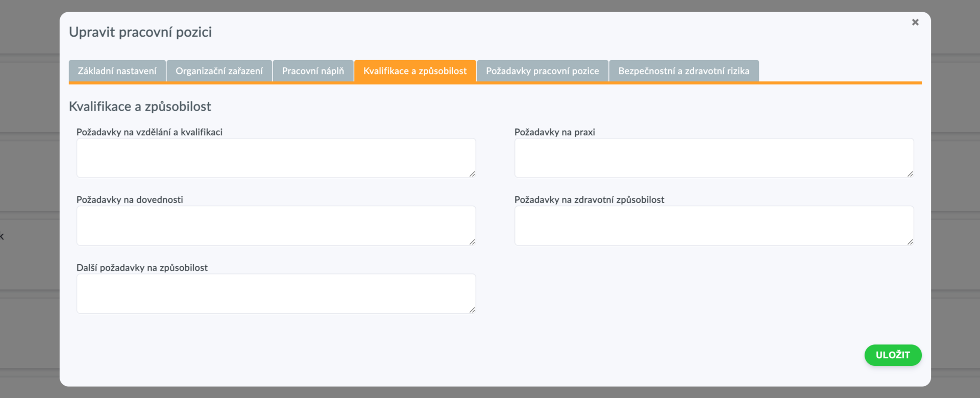Go to the Pracovní náplň tab
Screen dimensions: 980x398
(x=313, y=71)
